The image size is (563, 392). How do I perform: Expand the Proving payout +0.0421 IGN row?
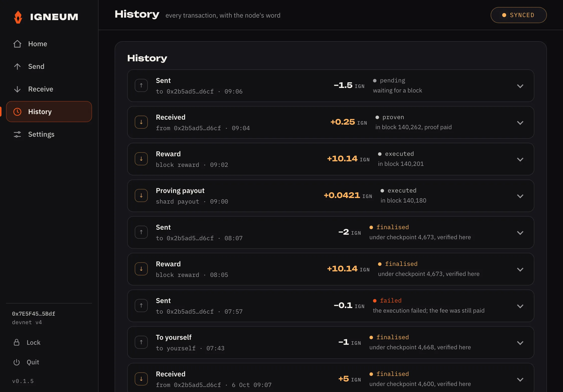click(520, 196)
